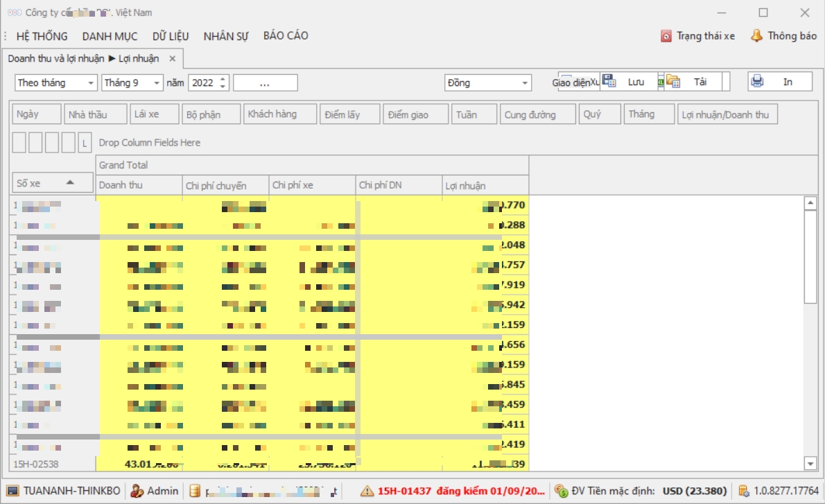Click the vertical scrollbar thumb of the grid
The image size is (825, 504).
tap(810, 257)
